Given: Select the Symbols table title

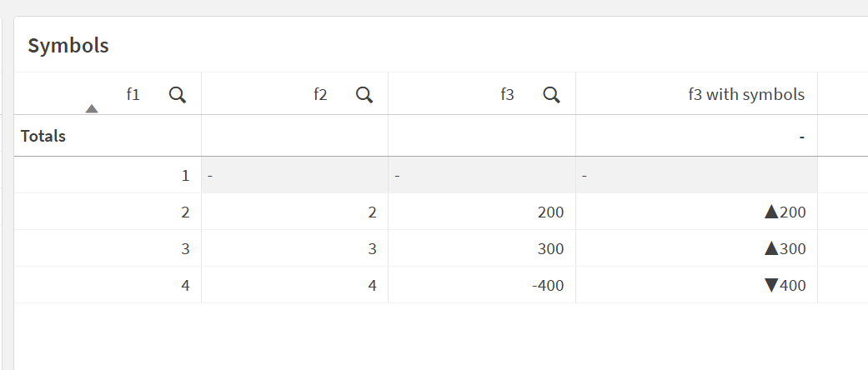Looking at the screenshot, I should pyautogui.click(x=68, y=46).
